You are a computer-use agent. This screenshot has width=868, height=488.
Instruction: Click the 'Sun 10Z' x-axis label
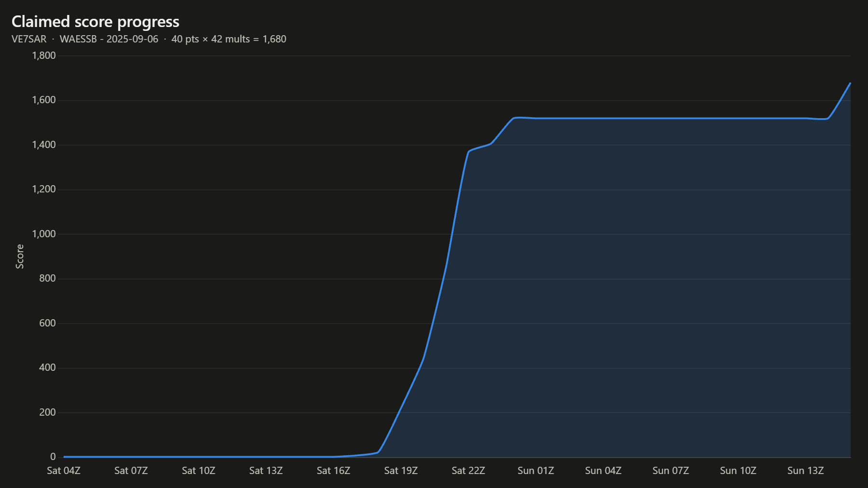(x=738, y=471)
